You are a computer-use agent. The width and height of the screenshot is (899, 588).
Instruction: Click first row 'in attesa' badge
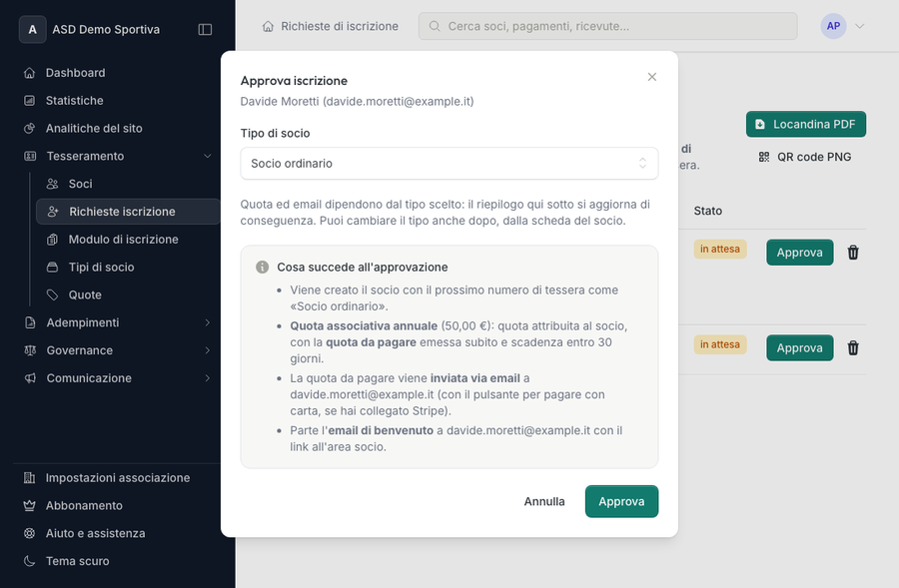pos(720,250)
